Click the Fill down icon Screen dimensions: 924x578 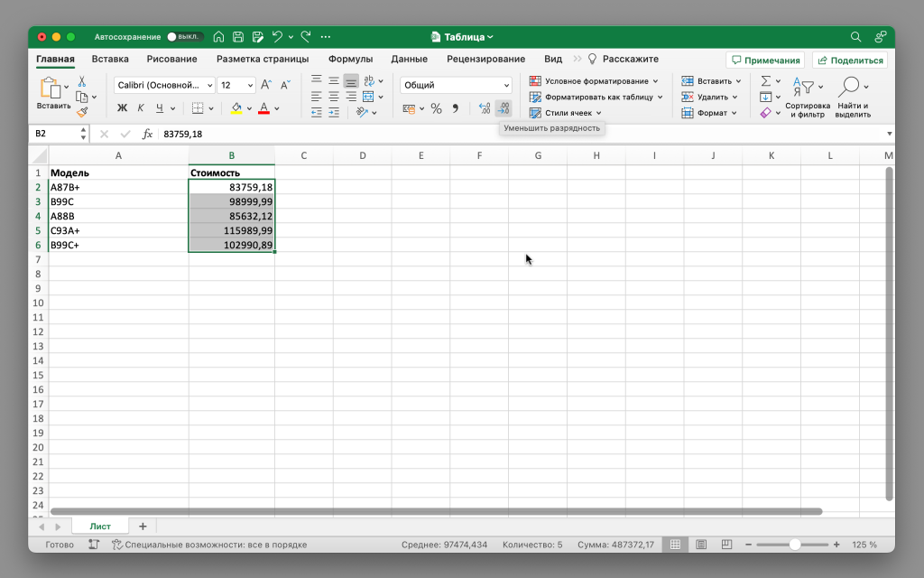point(765,97)
